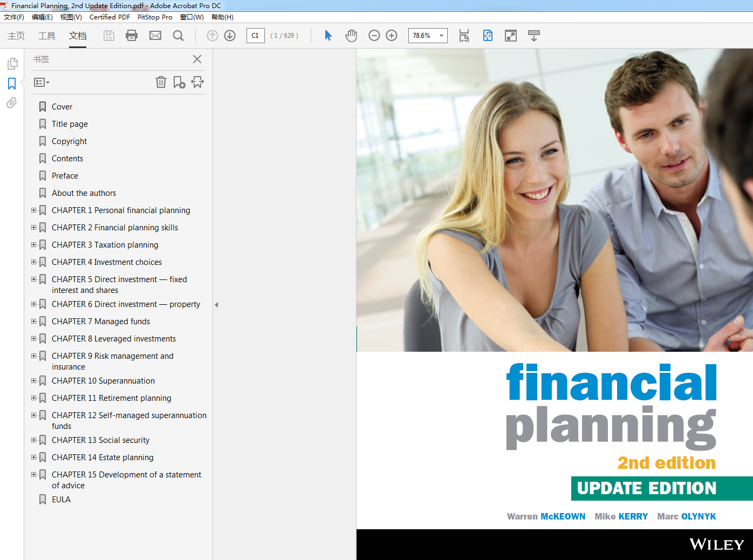
Task: Open About the authors bookmark
Action: tap(84, 193)
